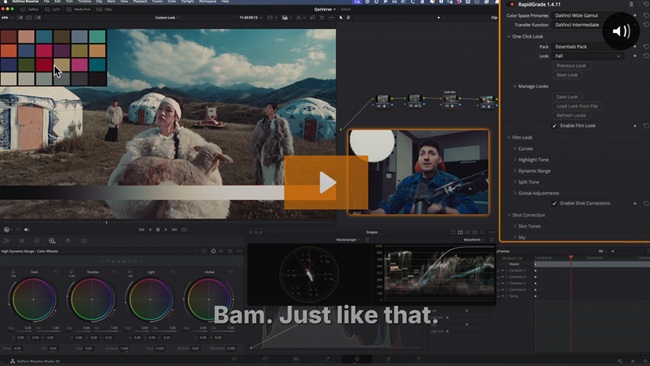Expand the Highlight Tone group
The width and height of the screenshot is (650, 366).
[515, 160]
